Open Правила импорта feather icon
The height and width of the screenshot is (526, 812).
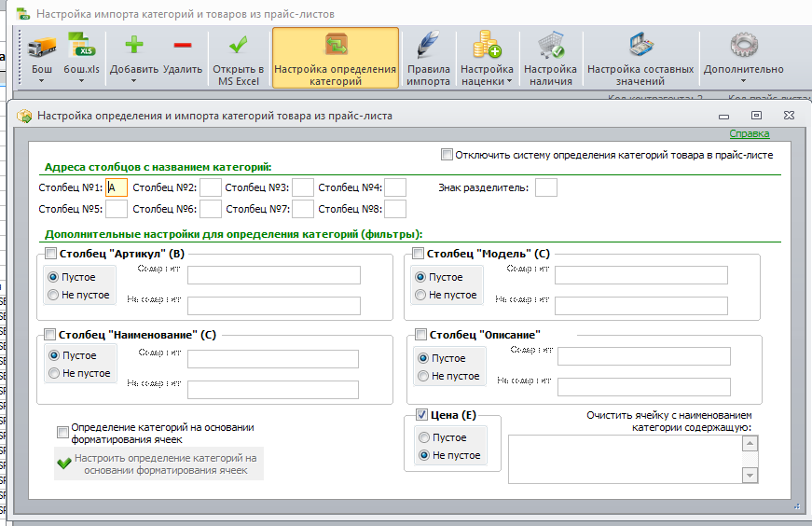tap(428, 45)
